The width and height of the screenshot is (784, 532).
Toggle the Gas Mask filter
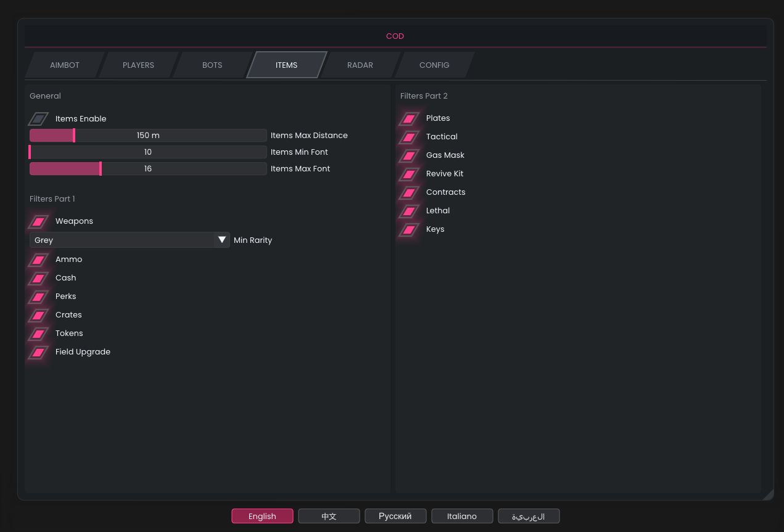point(409,155)
